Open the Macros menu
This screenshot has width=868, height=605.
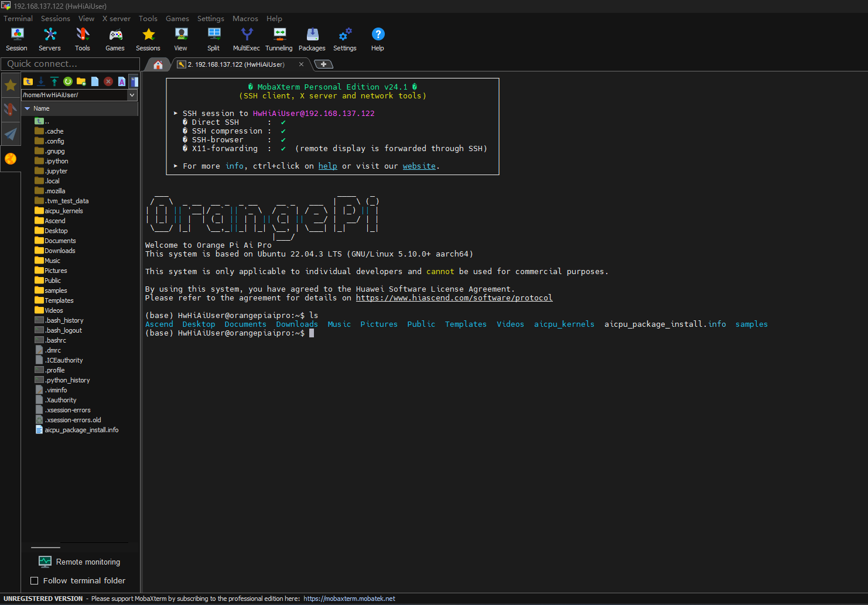(x=245, y=18)
